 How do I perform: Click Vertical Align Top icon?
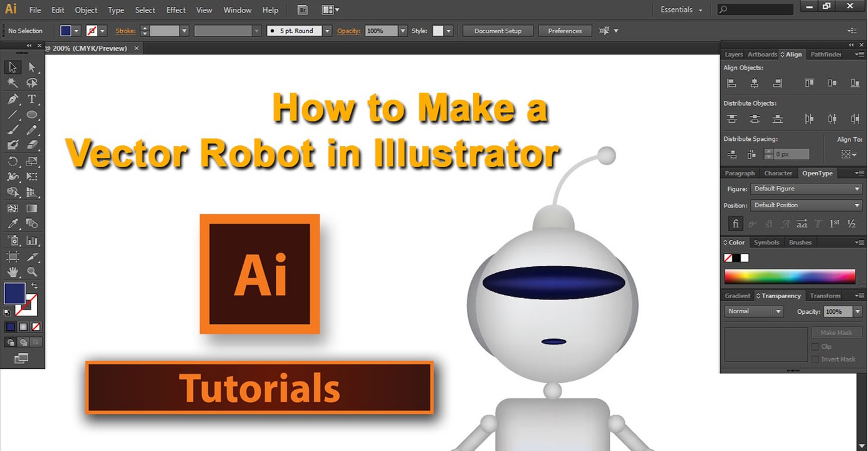pos(809,83)
